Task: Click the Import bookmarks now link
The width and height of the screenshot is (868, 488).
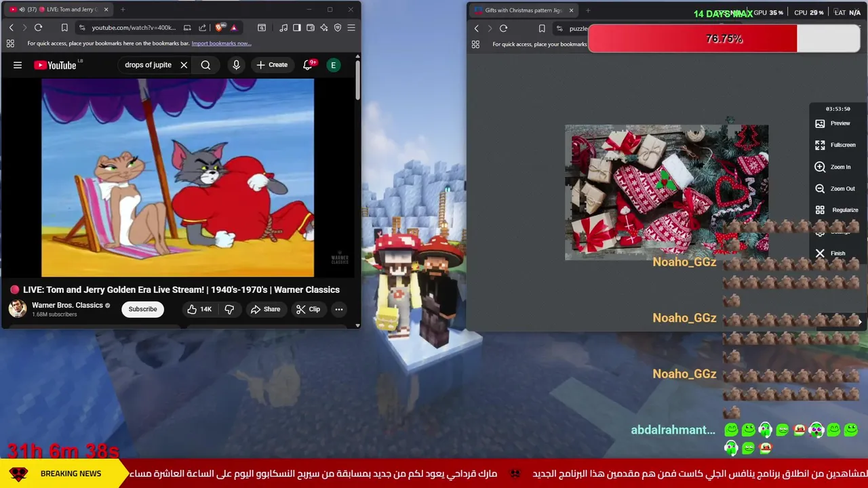Action: point(221,43)
